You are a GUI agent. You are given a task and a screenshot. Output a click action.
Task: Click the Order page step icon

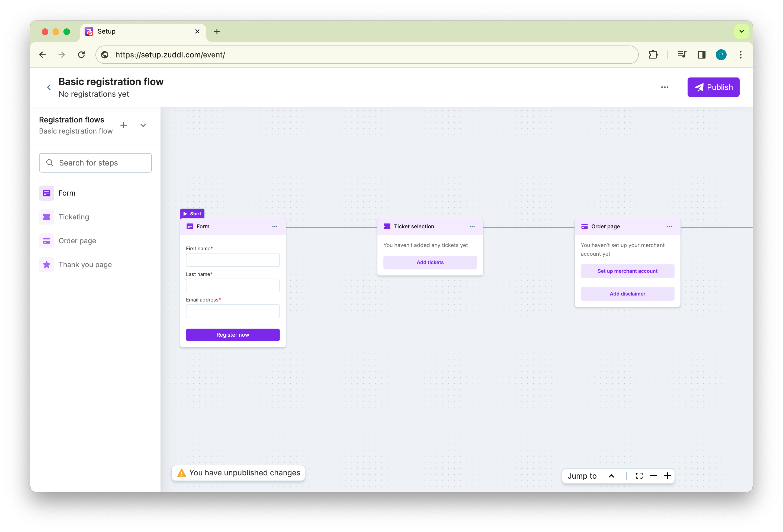tap(46, 241)
